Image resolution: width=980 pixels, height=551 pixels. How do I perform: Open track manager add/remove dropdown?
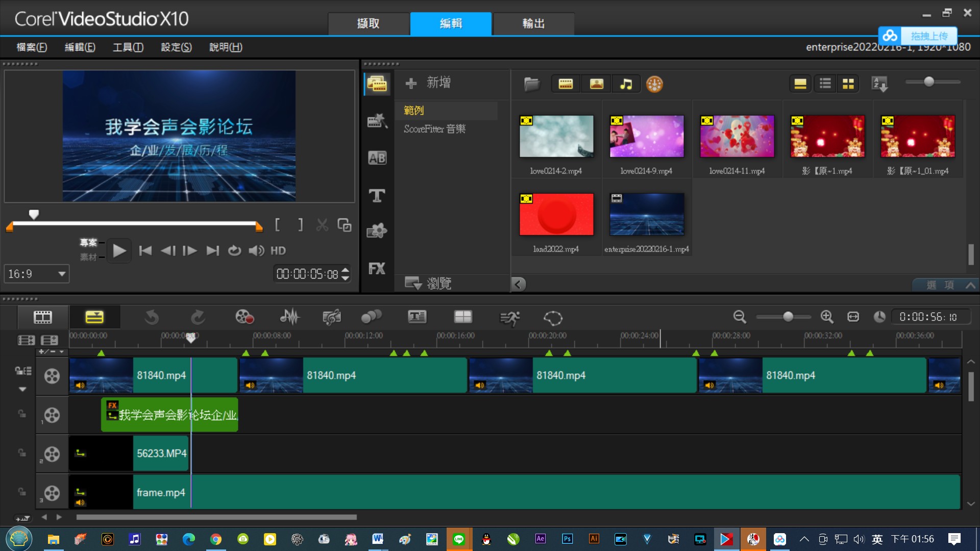pos(51,352)
